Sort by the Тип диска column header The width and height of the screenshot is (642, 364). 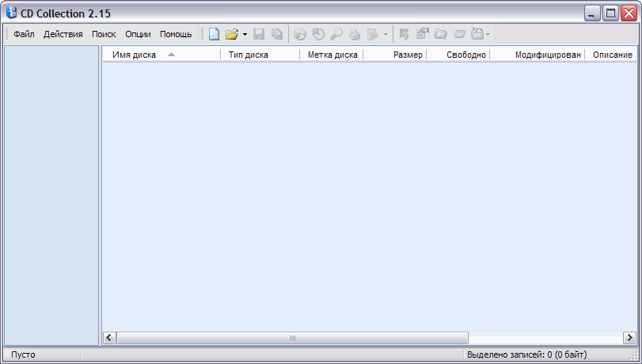[x=260, y=55]
